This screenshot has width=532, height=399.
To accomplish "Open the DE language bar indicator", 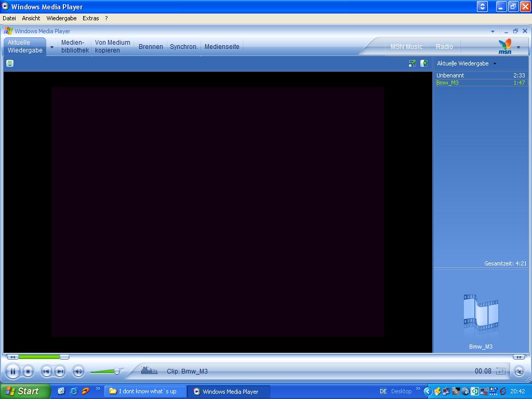I will point(383,391).
